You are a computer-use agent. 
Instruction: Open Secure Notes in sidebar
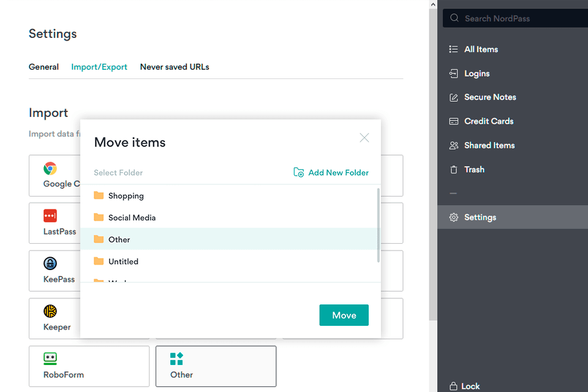[489, 97]
